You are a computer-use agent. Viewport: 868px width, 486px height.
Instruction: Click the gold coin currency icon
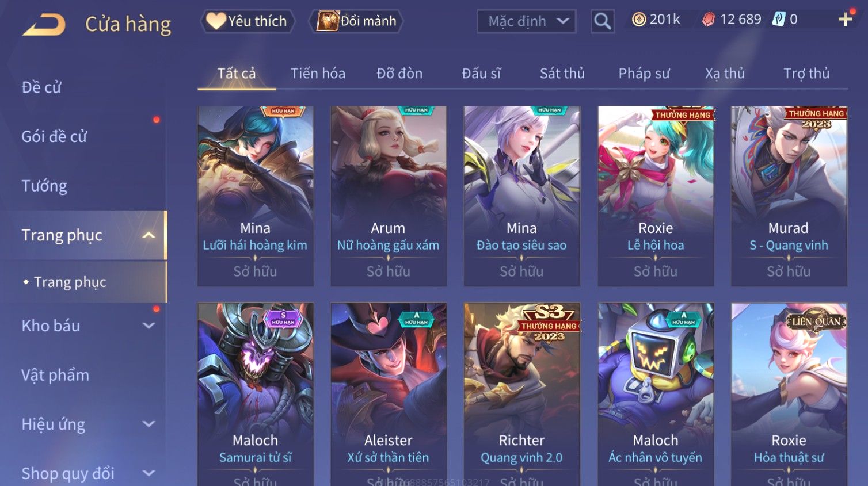point(638,20)
